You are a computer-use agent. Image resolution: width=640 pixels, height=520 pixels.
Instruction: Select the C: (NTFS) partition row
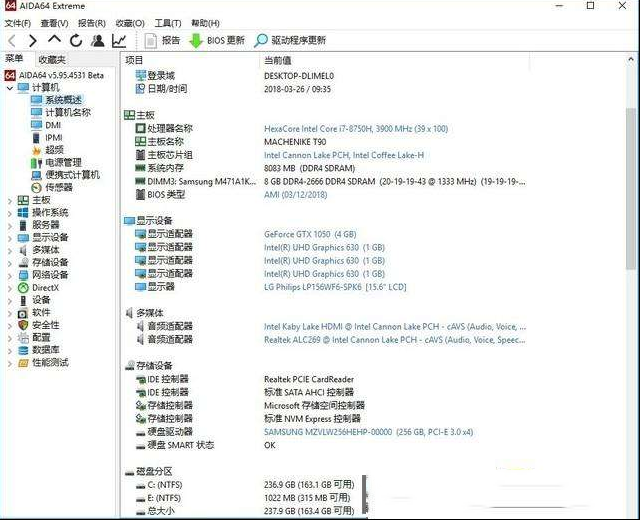click(x=245, y=485)
